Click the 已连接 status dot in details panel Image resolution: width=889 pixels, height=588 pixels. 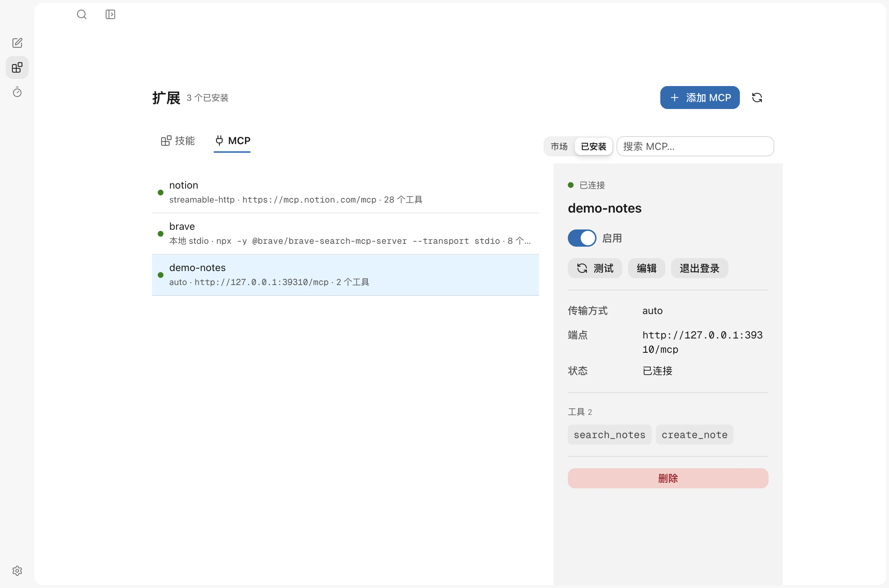pos(571,185)
